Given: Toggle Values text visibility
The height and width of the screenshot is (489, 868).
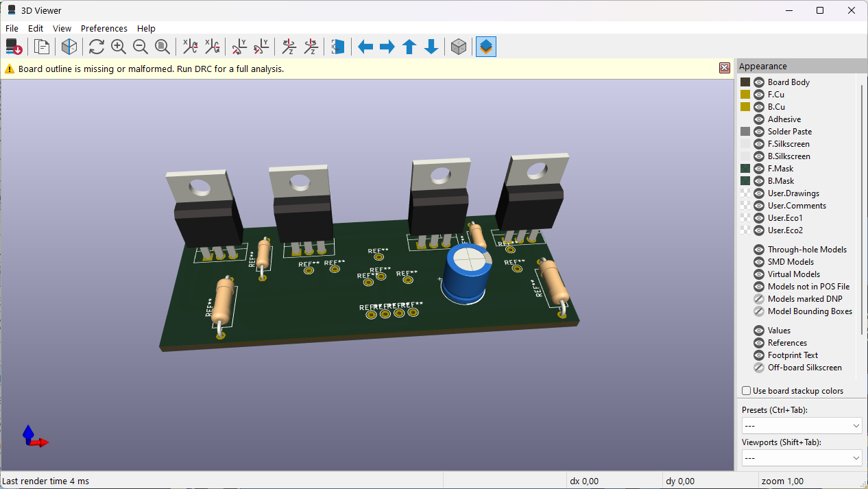Looking at the screenshot, I should (x=759, y=331).
